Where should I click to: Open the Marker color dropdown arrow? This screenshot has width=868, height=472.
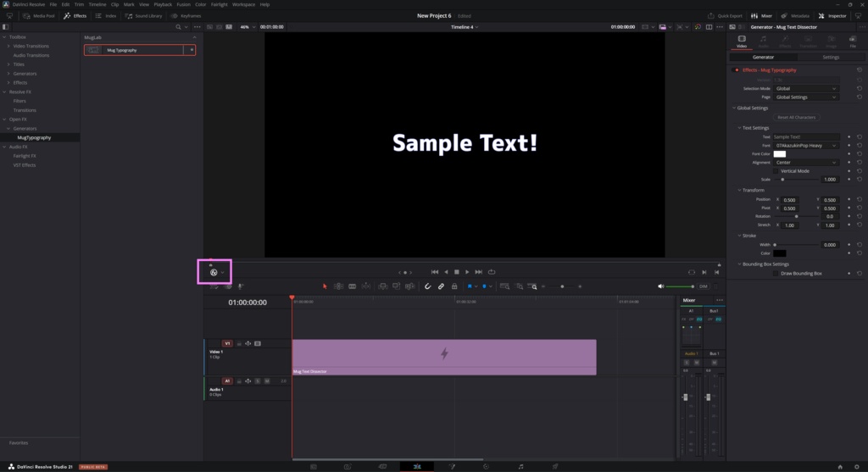[491, 286]
